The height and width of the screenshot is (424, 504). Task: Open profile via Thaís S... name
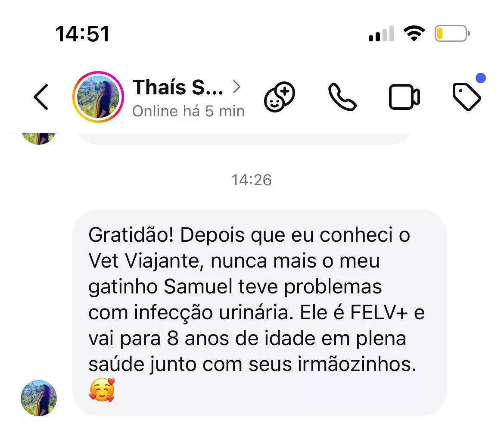[x=178, y=87]
